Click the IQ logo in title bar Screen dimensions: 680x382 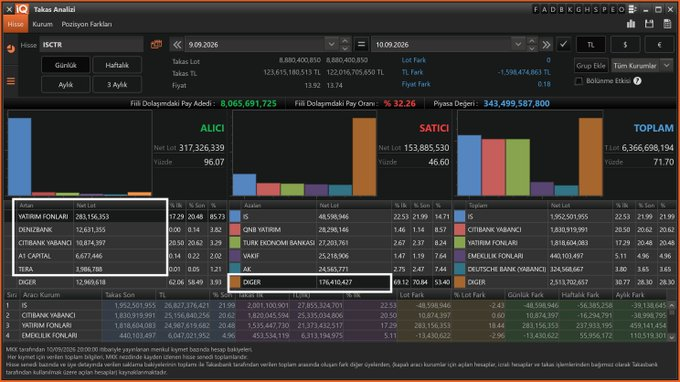click(x=22, y=9)
